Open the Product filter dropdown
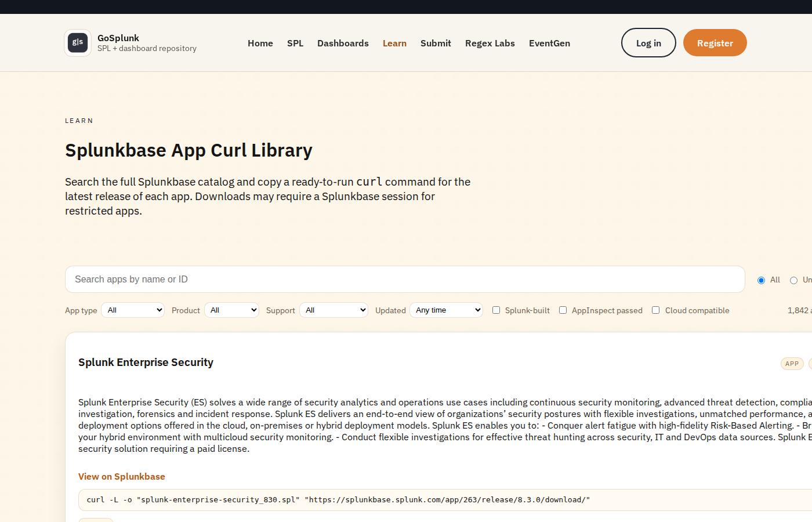 point(231,310)
